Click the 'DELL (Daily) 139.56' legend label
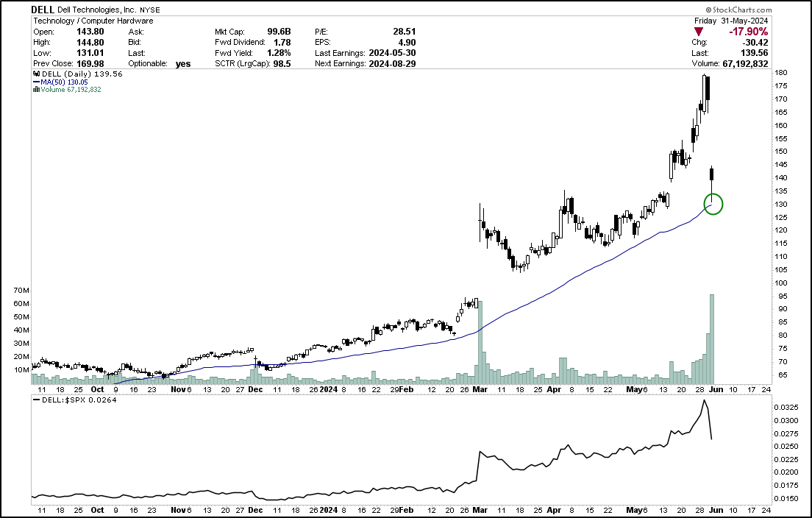 click(x=82, y=74)
